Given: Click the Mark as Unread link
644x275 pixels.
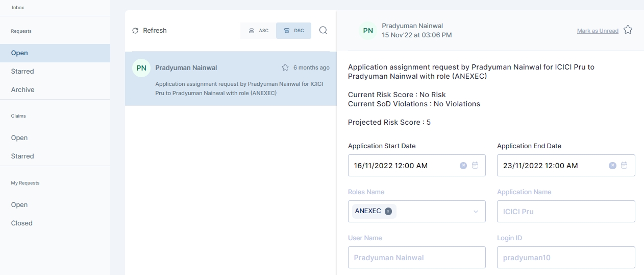Looking at the screenshot, I should (597, 31).
